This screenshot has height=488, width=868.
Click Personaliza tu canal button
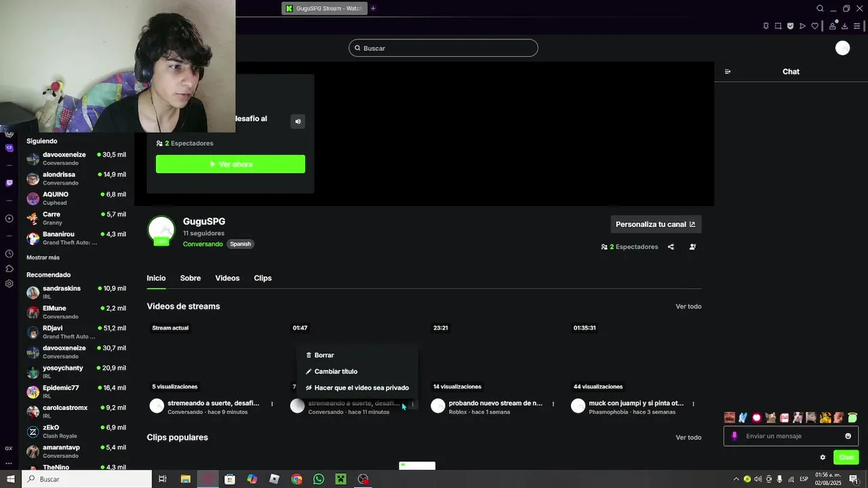point(656,224)
